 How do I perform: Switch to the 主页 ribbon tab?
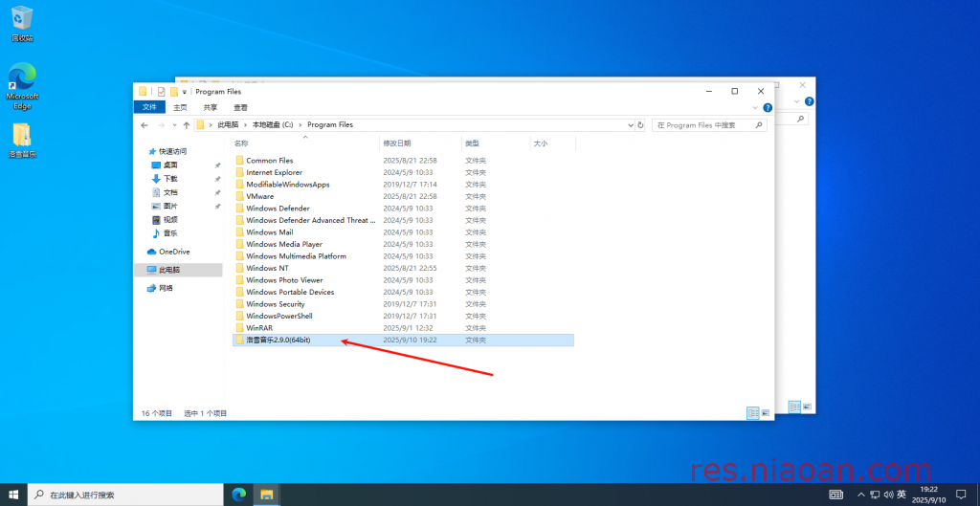click(180, 107)
